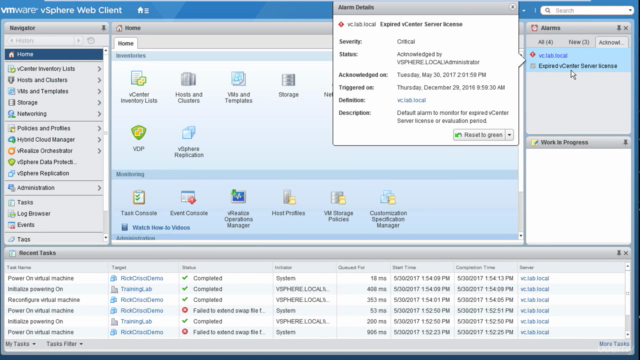Image resolution: width=640 pixels, height=360 pixels.
Task: Expand vCenter Inventory Lists chevron in Navigator
Action: click(x=99, y=69)
